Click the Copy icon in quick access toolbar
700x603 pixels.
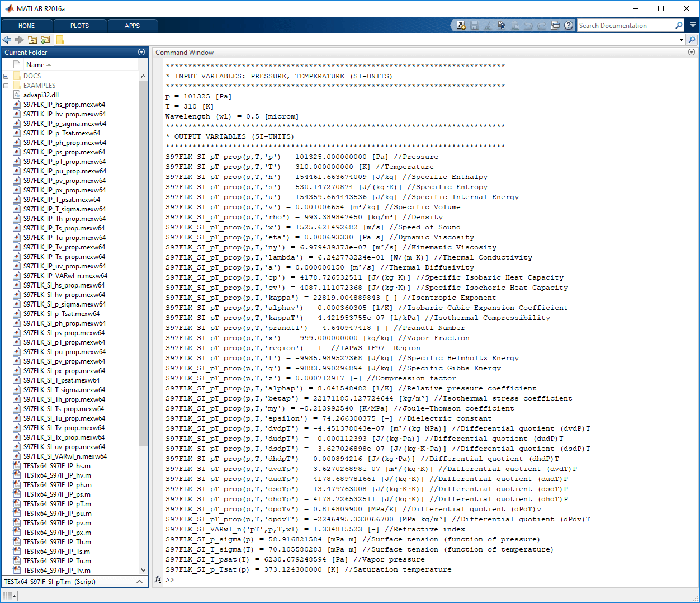tap(502, 25)
